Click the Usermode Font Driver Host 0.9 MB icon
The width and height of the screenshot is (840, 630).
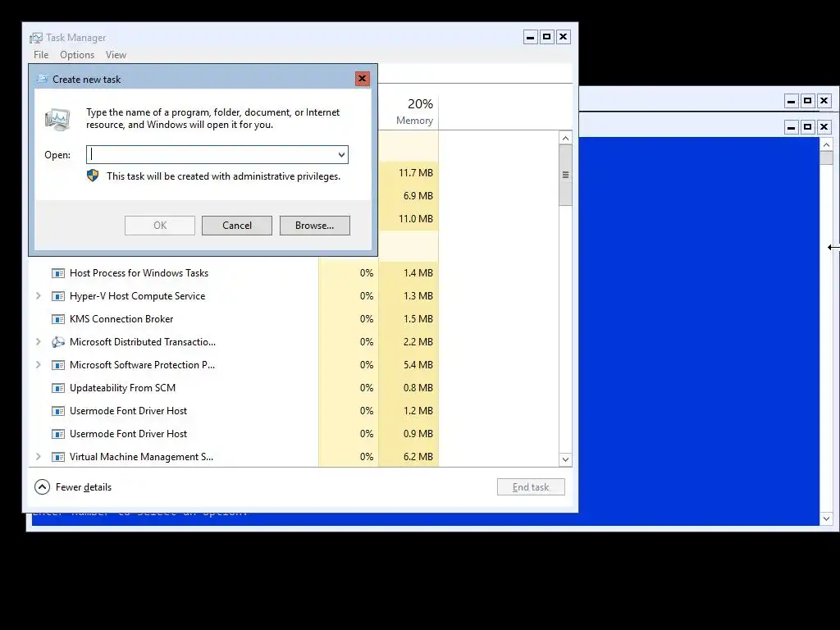[58, 434]
